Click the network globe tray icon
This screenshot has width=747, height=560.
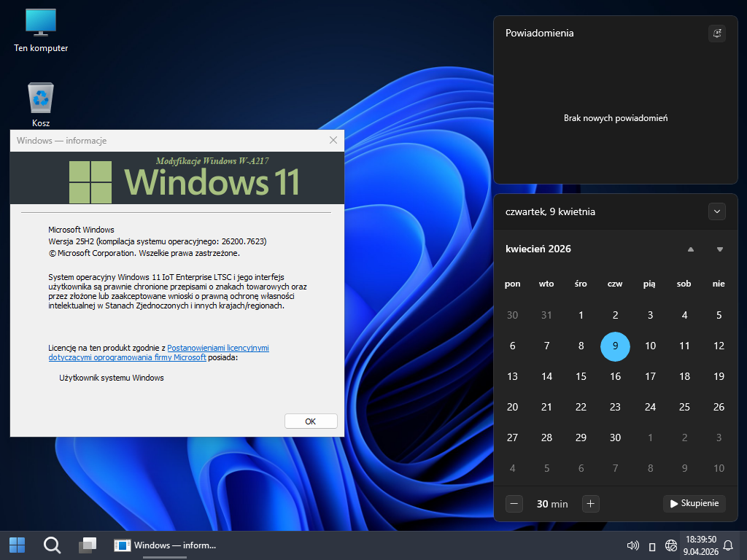(x=671, y=545)
